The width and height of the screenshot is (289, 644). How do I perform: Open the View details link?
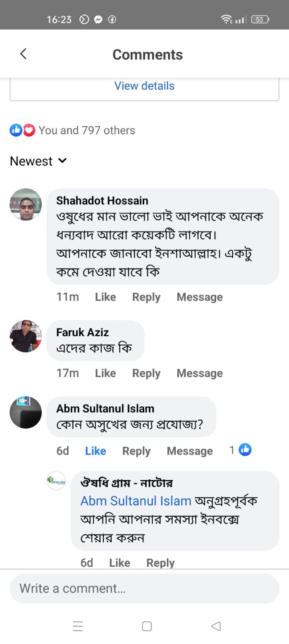coord(144,86)
